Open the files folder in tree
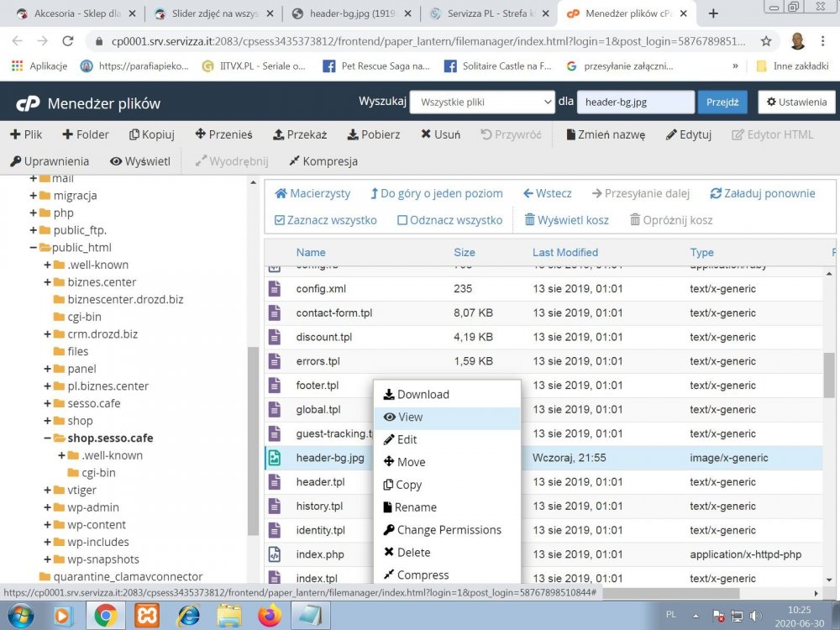Screen dimensions: 840x630 (77, 351)
